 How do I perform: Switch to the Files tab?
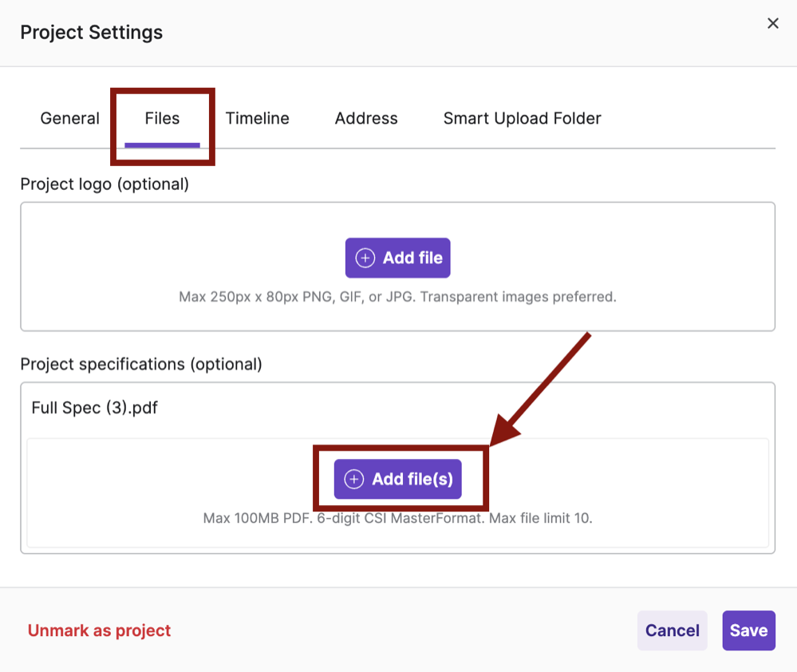[x=162, y=118]
